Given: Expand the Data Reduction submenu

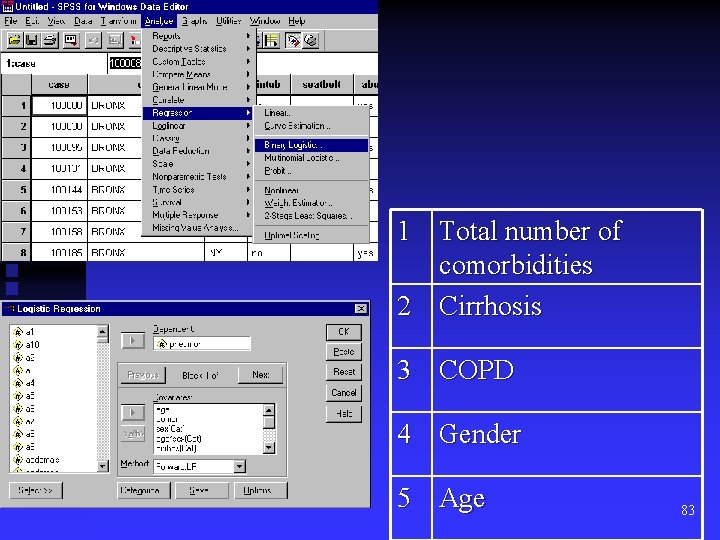Looking at the screenshot, I should 197,151.
